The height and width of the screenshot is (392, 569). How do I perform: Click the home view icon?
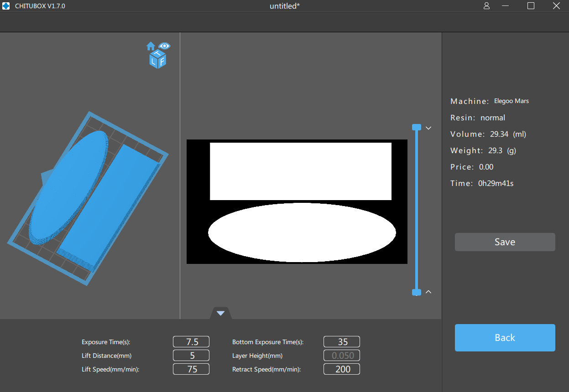(151, 46)
